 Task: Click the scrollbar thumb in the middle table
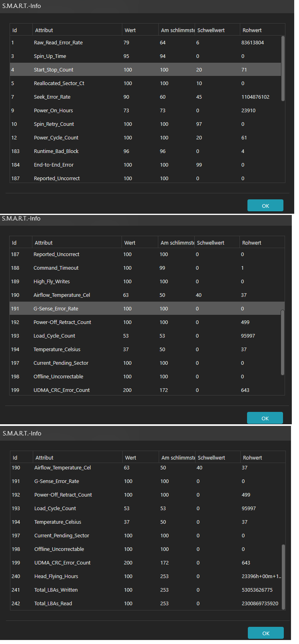pos(283,342)
